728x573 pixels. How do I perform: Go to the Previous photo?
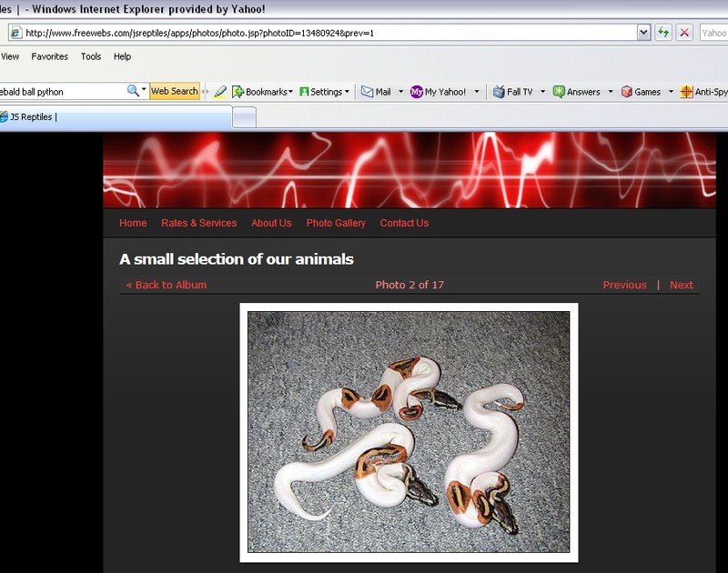click(624, 285)
